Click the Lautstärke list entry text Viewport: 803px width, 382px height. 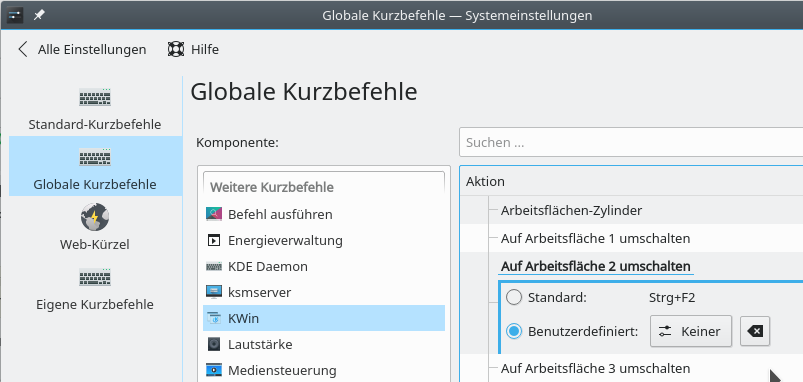tap(260, 344)
